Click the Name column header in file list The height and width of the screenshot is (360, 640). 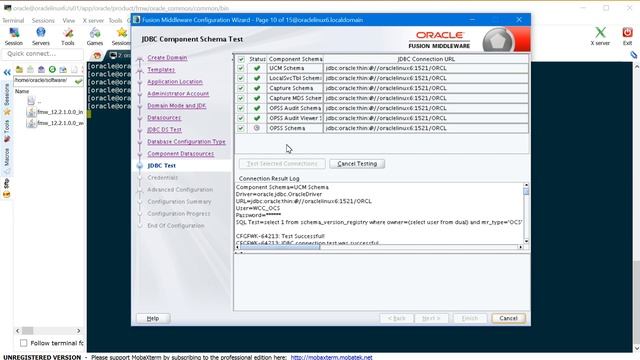point(22,91)
